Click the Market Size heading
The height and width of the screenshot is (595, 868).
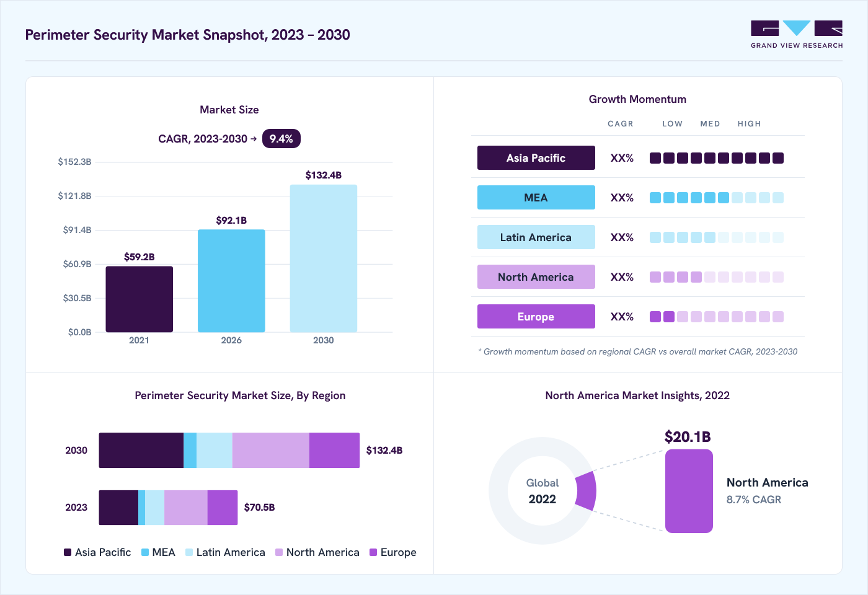point(229,110)
